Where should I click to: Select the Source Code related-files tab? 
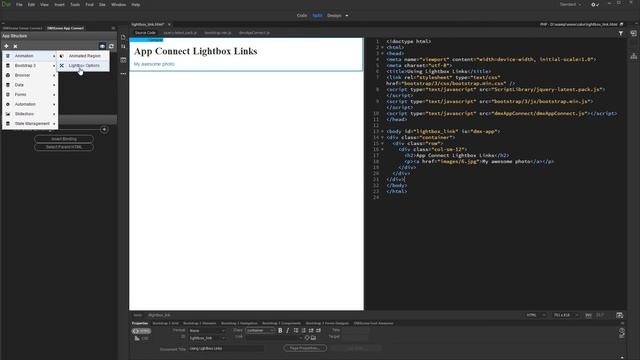145,33
